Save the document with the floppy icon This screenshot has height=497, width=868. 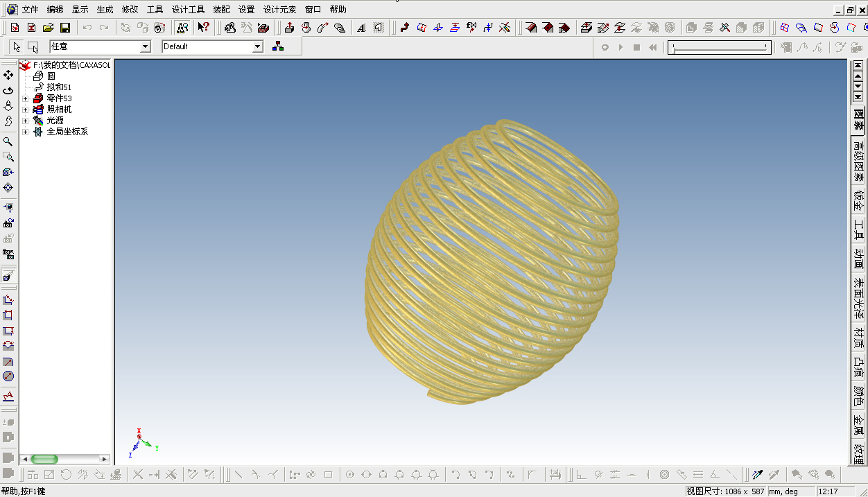tap(64, 28)
